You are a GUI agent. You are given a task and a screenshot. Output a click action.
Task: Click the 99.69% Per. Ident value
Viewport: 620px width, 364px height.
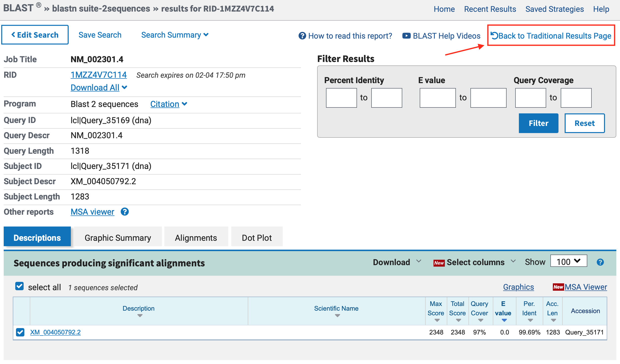(529, 332)
